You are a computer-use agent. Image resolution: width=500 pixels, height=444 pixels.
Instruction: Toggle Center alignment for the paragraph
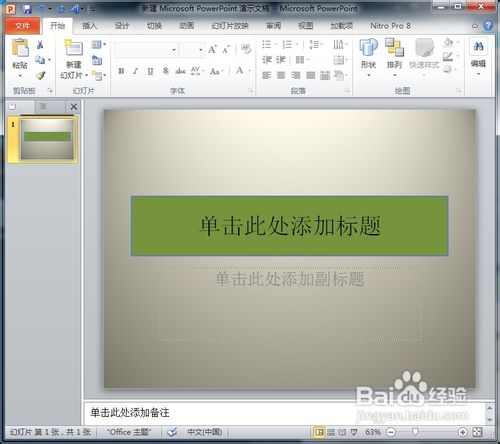click(x=281, y=75)
